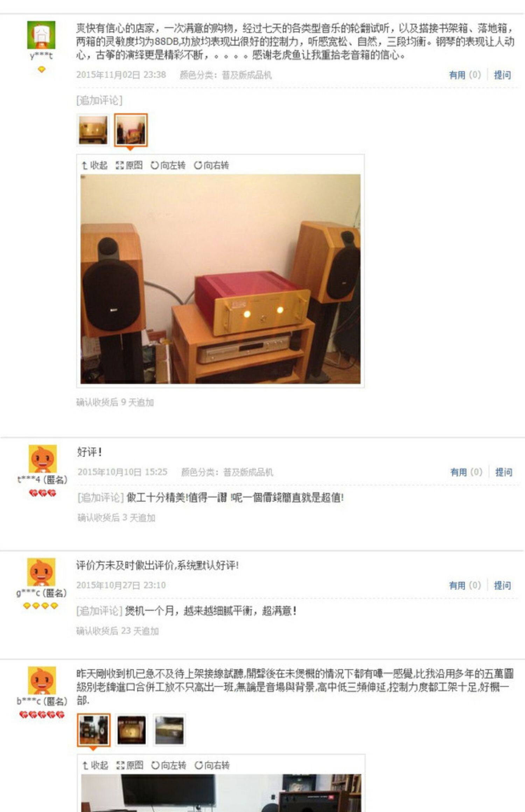Screen dimensions: 525x812
Task: Select third thumbnail in b***c review
Action: (169, 730)
